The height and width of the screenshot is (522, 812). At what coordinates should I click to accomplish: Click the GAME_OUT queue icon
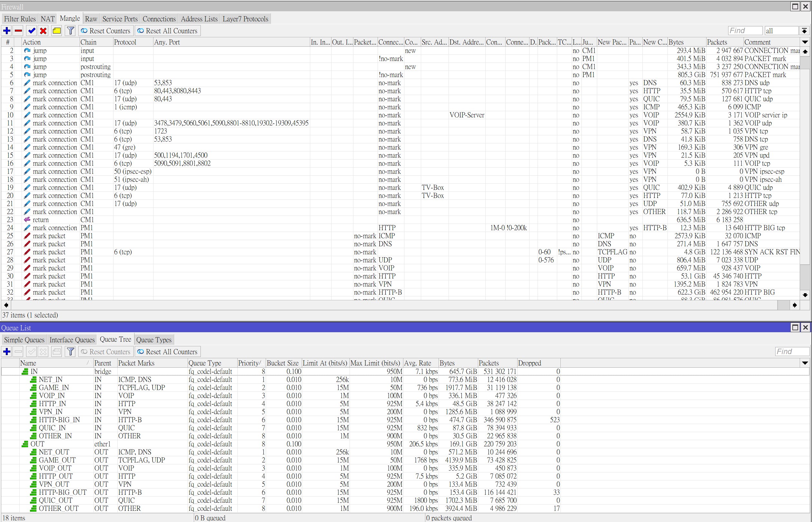pos(33,460)
